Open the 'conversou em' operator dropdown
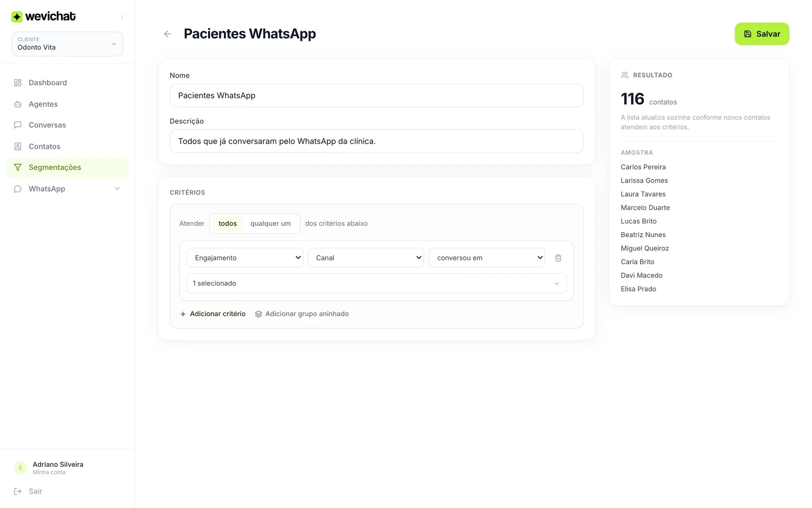Screen dimensions: 812x508 (x=487, y=258)
